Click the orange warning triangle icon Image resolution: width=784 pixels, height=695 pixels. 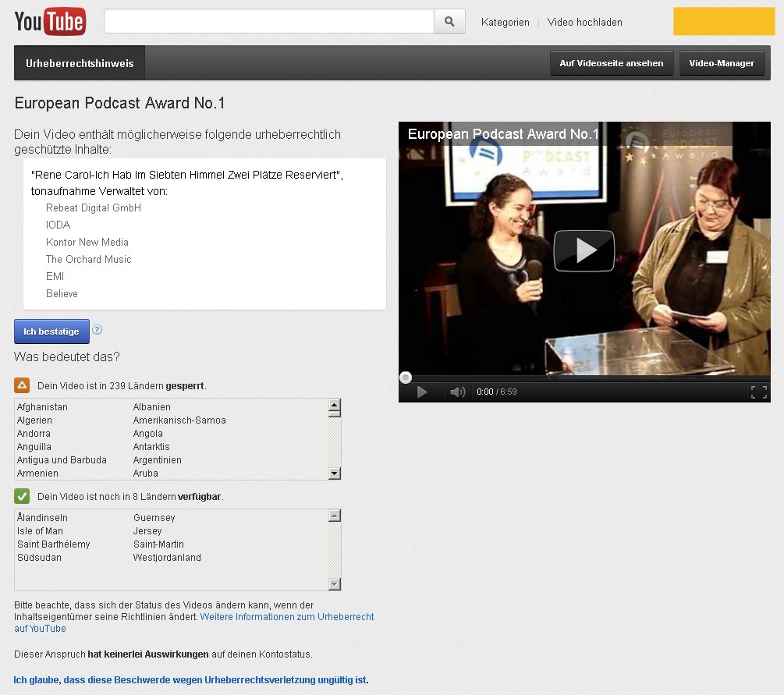coord(22,385)
